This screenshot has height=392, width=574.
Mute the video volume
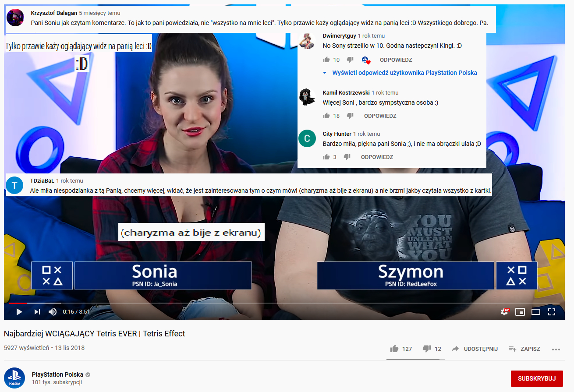(x=53, y=312)
